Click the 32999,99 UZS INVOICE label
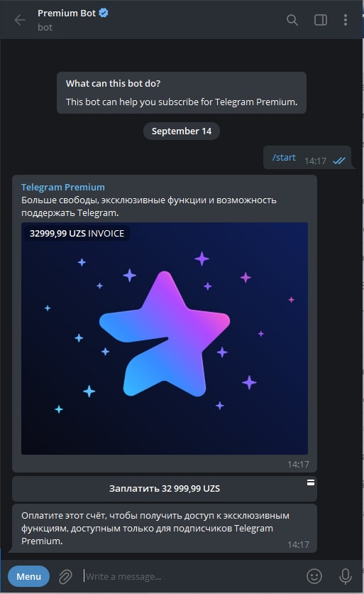Screen dimensions: 364x594 click(x=77, y=233)
